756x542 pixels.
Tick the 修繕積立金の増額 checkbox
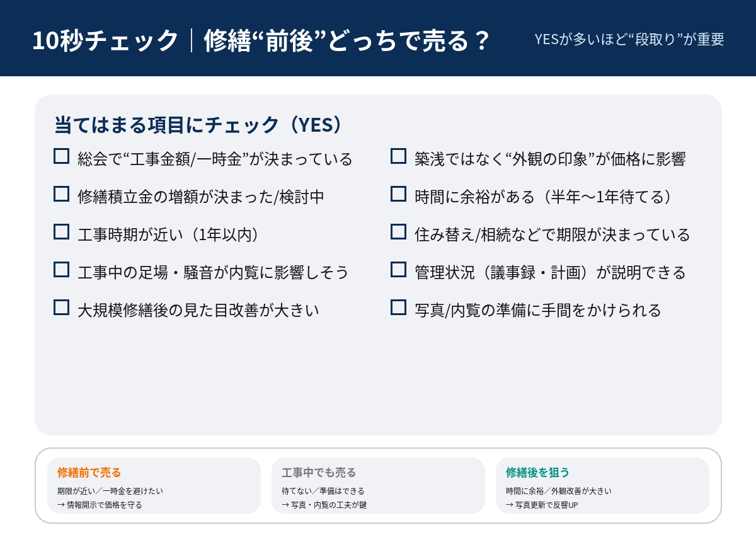coord(61,194)
